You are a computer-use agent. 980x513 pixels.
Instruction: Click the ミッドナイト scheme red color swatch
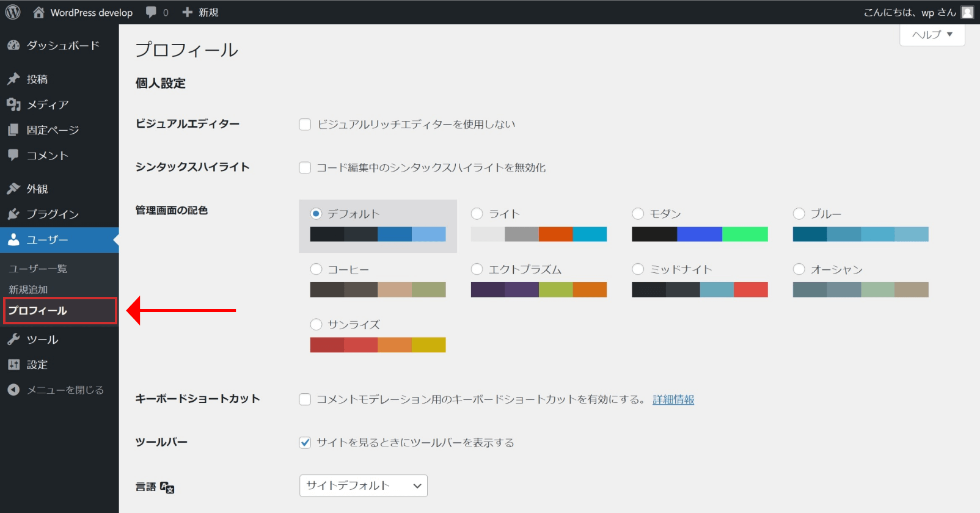click(751, 289)
